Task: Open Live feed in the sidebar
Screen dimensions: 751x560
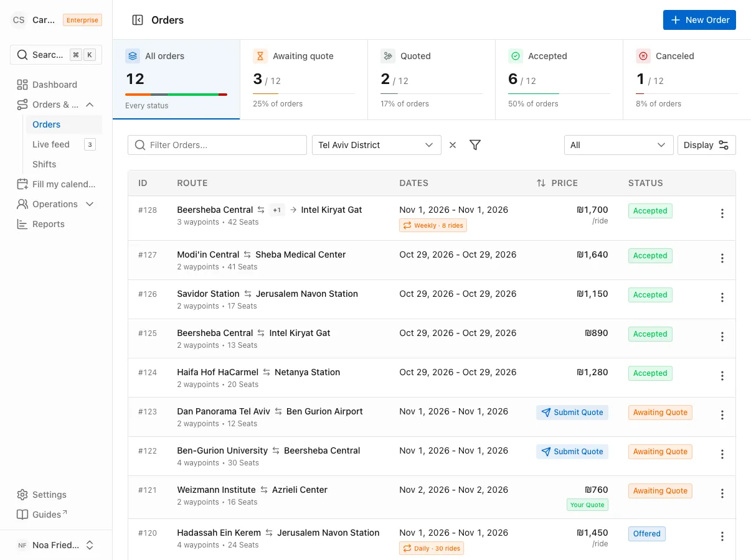Action: point(64,144)
